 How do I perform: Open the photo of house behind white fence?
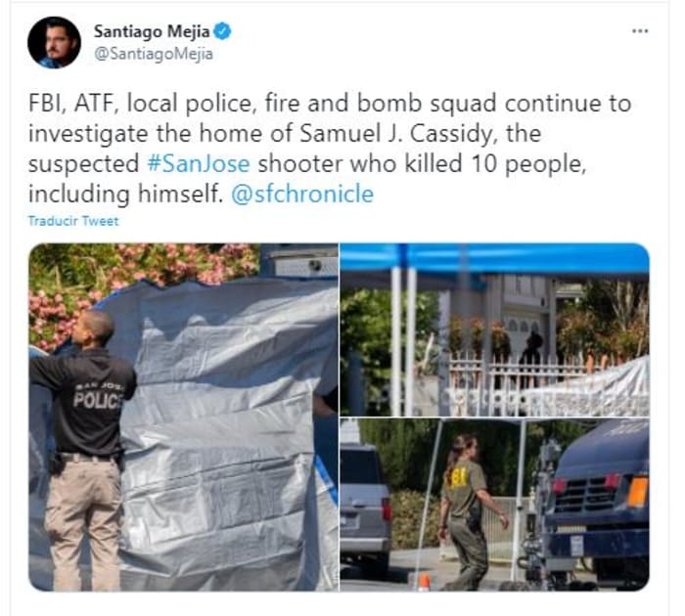coord(494,330)
